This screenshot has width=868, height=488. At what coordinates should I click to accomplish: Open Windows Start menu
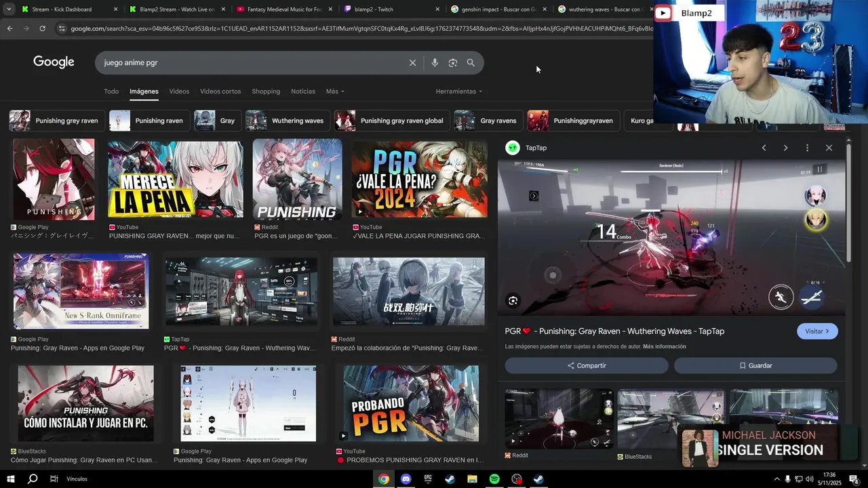10,479
